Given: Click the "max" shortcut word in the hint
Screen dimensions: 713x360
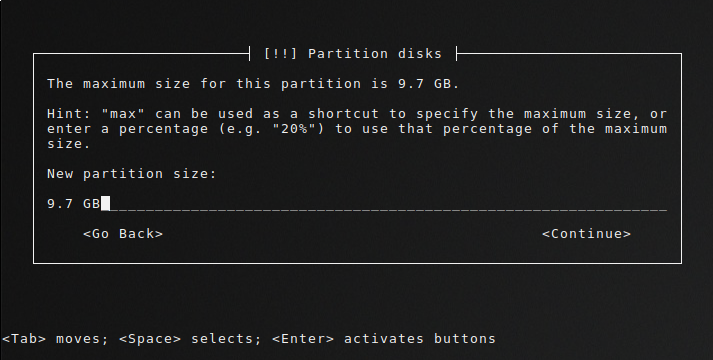Looking at the screenshot, I should tap(123, 114).
